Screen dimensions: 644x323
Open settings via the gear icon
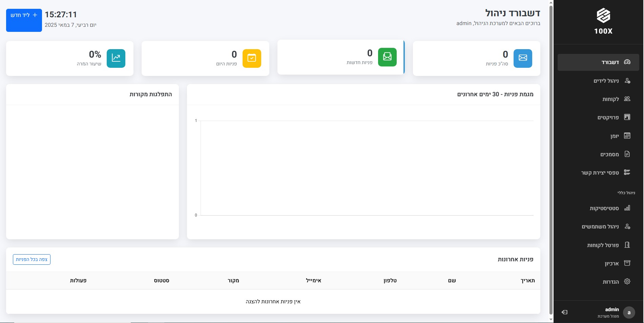click(x=627, y=282)
